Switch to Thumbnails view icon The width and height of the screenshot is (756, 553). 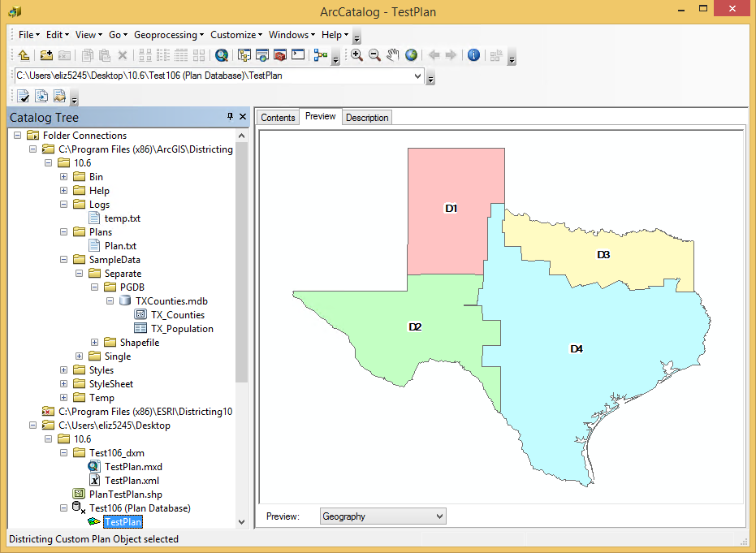point(199,55)
